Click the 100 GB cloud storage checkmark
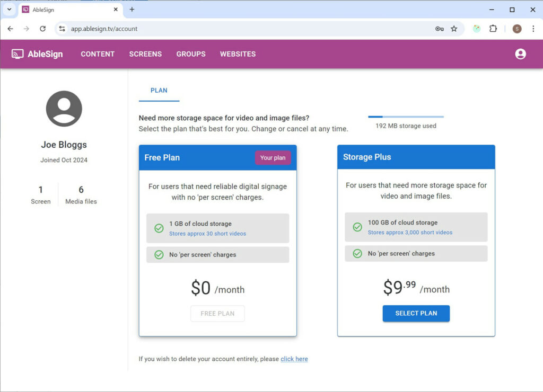Screen dimensions: 543x392 [357, 227]
